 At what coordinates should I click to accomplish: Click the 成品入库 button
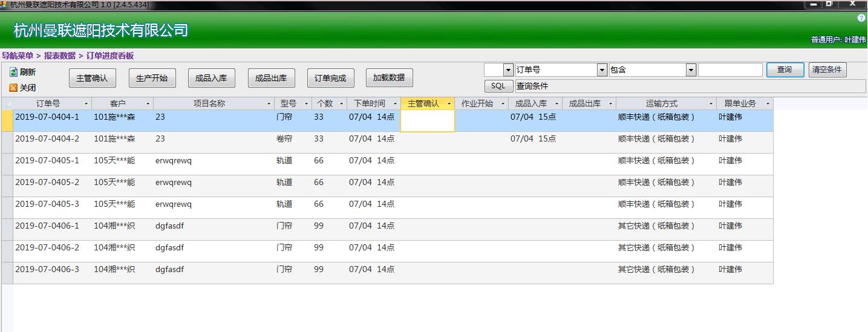pos(211,78)
